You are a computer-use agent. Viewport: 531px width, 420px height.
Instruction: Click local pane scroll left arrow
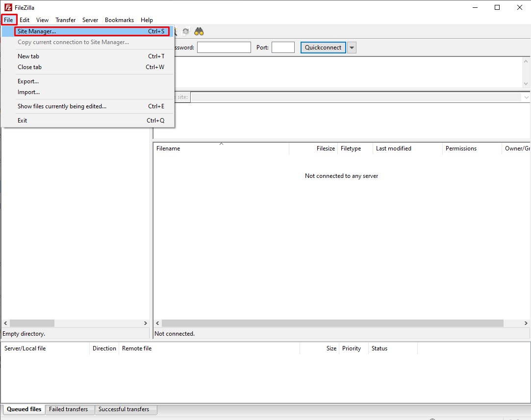point(5,323)
